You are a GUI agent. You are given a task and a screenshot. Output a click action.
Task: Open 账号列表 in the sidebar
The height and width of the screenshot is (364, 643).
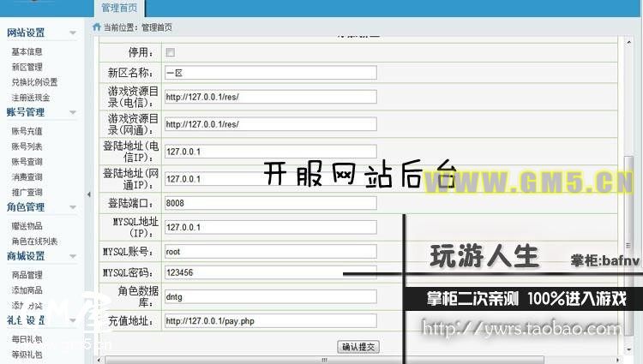tap(27, 146)
